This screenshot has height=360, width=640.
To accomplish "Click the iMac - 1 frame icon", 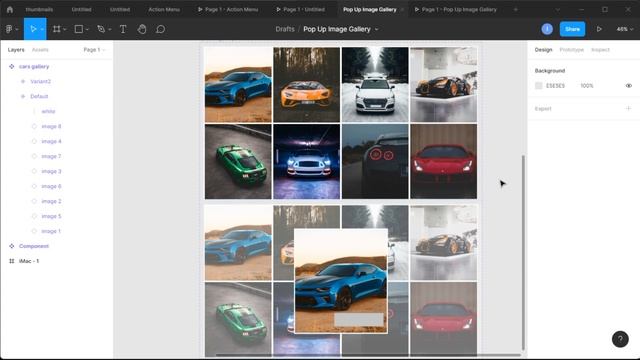I will tap(11, 261).
